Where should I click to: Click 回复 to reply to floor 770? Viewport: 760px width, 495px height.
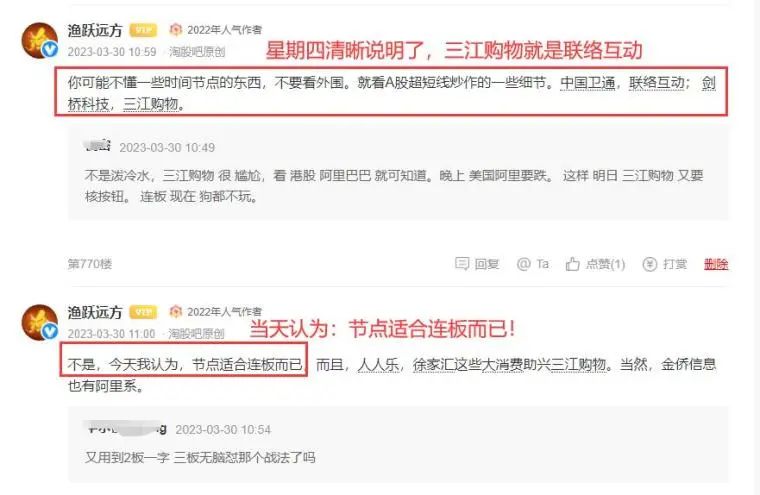(487, 264)
